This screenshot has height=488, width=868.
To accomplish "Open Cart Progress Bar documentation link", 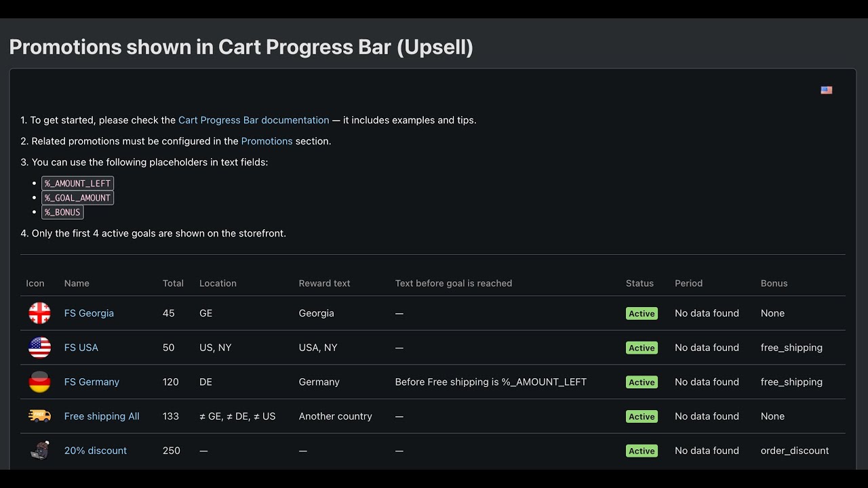I will pos(254,120).
